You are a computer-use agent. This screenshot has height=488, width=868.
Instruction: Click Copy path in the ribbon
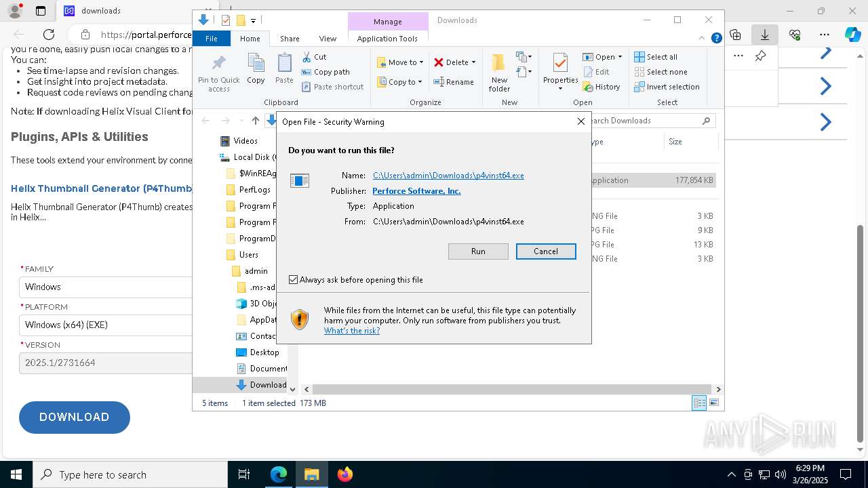pyautogui.click(x=325, y=72)
